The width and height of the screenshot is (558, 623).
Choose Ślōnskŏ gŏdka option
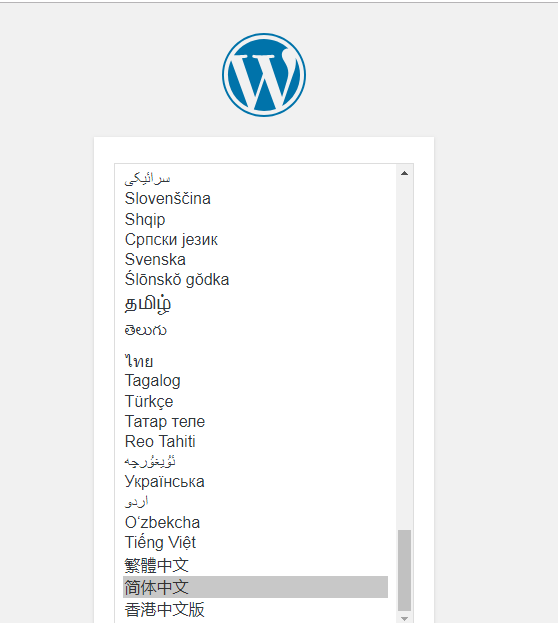click(x=255, y=279)
